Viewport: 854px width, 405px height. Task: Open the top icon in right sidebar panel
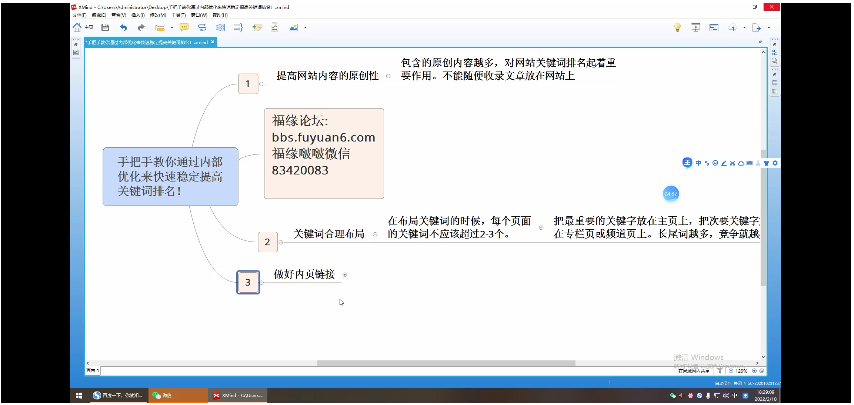(x=774, y=51)
